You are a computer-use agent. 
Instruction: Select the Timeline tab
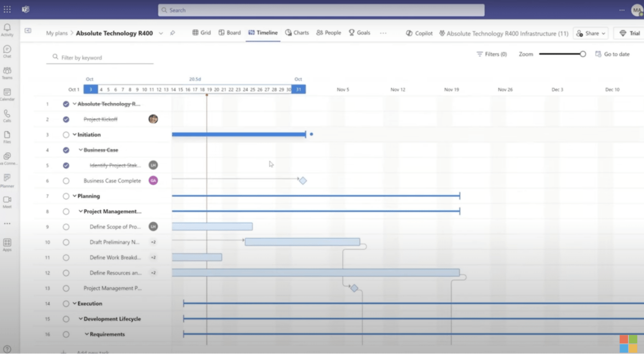[x=263, y=33]
